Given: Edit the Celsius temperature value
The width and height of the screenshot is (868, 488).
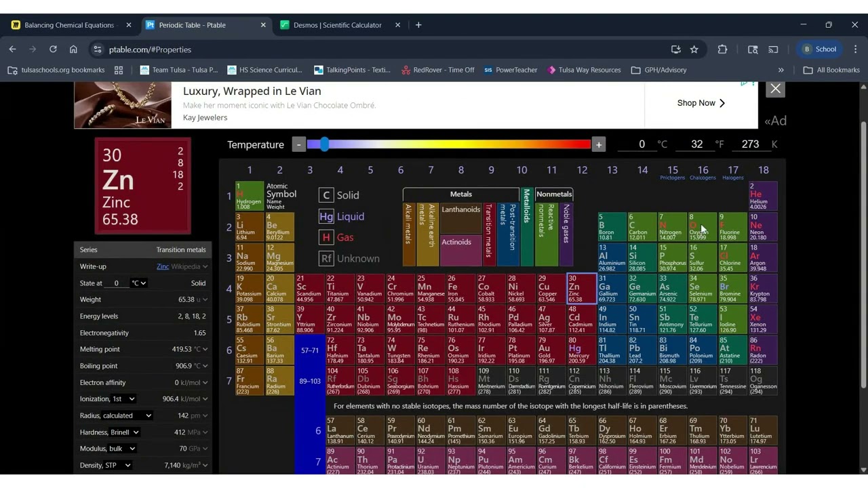Looking at the screenshot, I should [642, 144].
